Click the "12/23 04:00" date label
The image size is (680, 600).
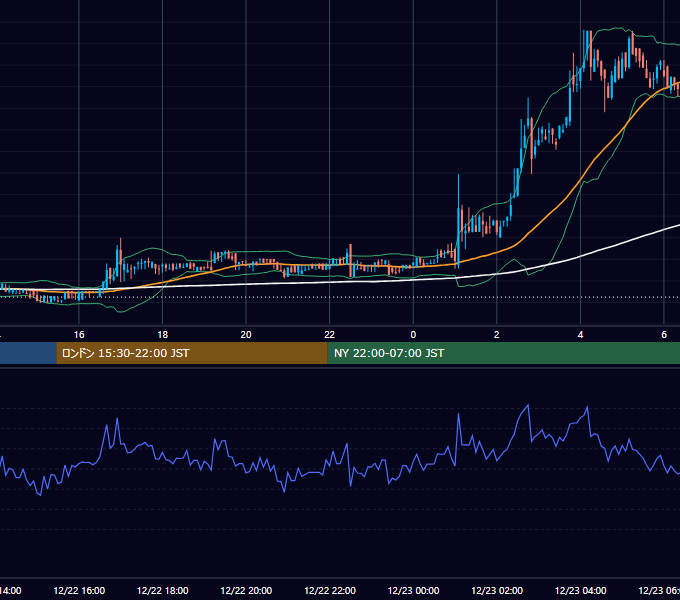581,591
